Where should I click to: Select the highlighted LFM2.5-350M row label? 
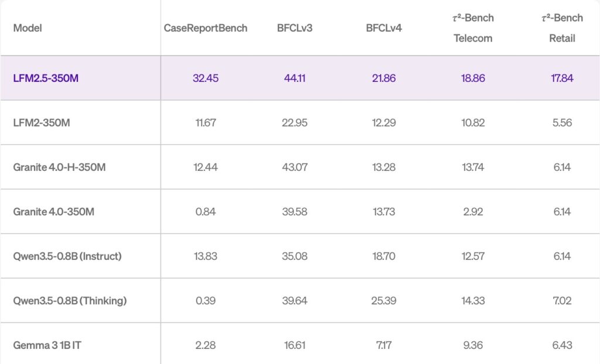(46, 78)
